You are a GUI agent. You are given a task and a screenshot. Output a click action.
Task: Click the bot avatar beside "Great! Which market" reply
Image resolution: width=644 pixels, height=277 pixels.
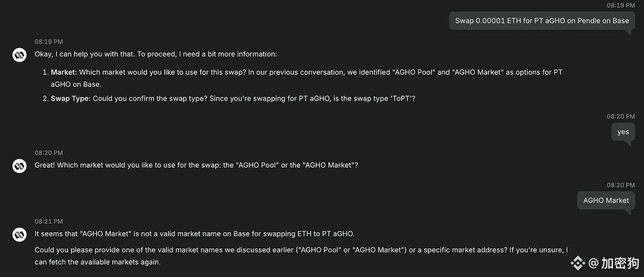pos(20,166)
